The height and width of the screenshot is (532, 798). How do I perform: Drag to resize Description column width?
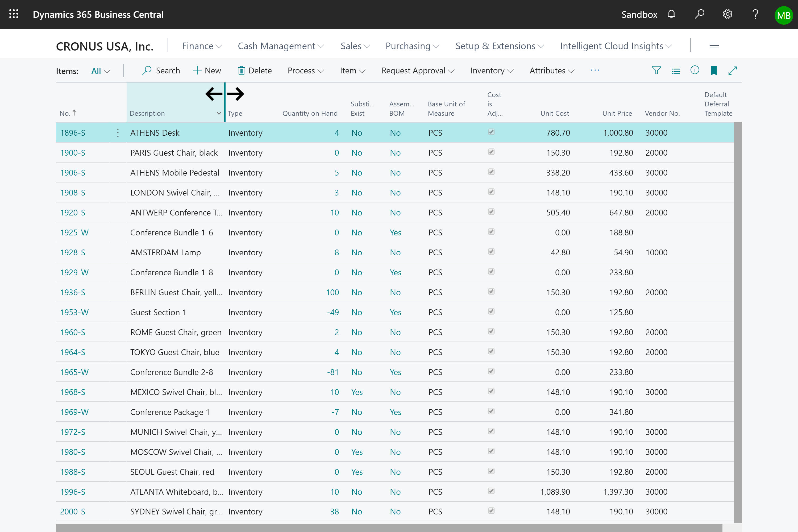(224, 93)
